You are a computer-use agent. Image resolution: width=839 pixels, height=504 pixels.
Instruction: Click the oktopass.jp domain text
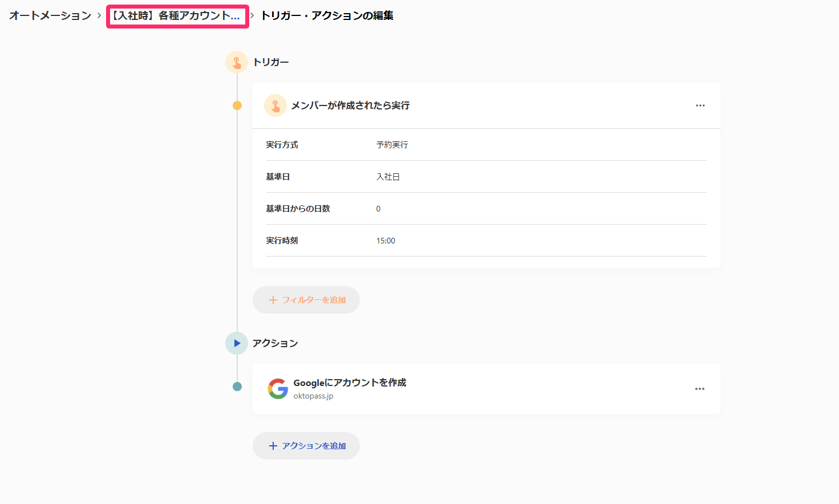(x=313, y=396)
